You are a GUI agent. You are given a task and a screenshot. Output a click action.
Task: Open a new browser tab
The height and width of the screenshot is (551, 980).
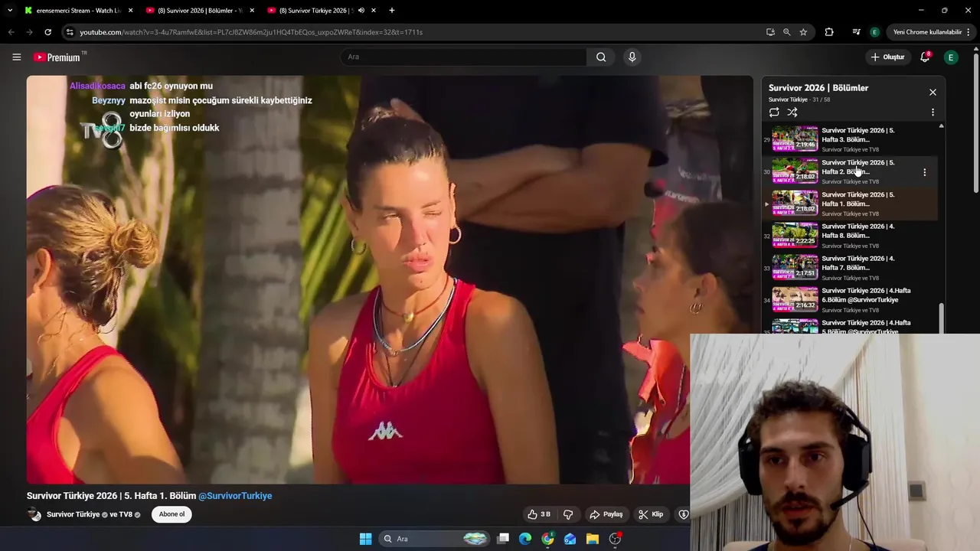click(x=392, y=11)
